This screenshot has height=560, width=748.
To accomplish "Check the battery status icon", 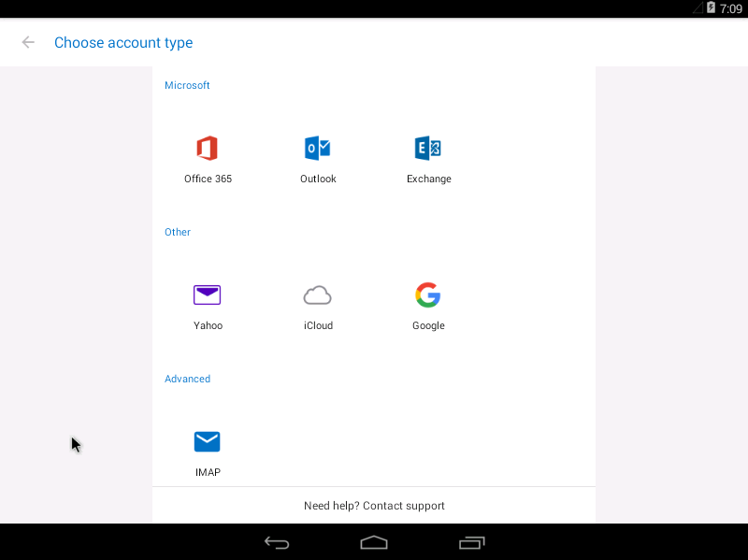I will point(711,7).
